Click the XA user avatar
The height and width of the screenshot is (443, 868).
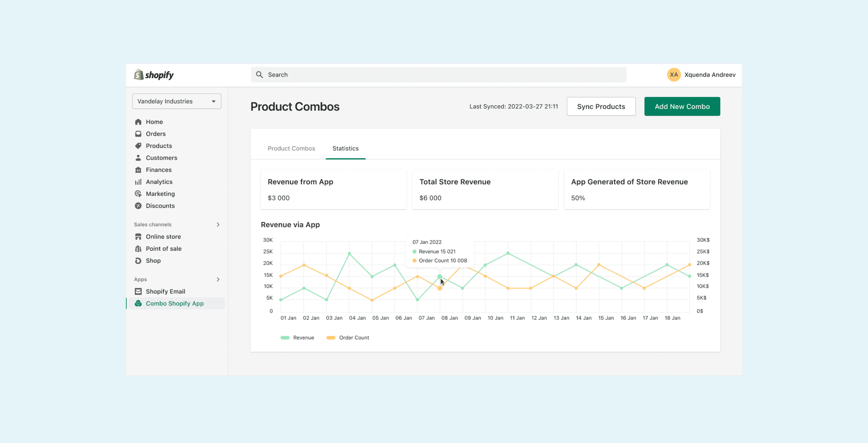pyautogui.click(x=674, y=75)
